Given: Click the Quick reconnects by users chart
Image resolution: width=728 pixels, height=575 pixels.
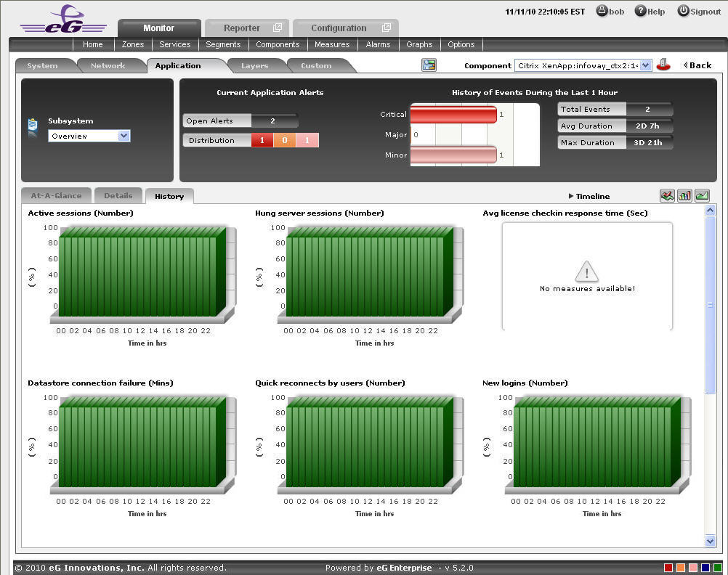Looking at the screenshot, I should click(370, 444).
